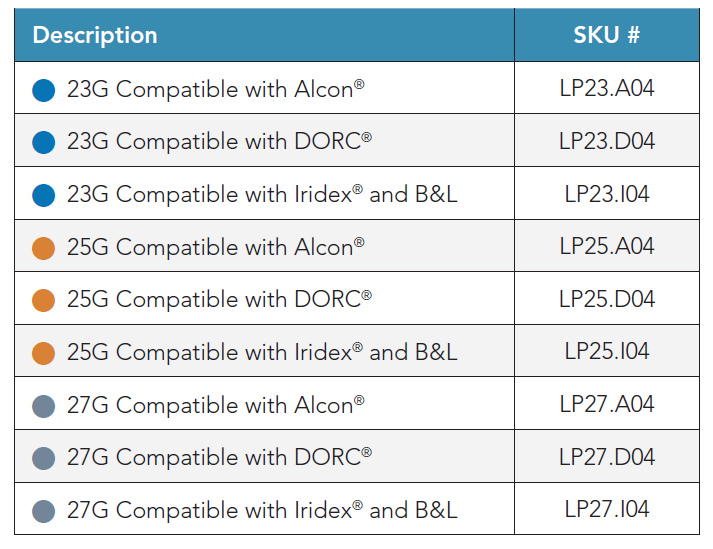Click blue dot beside 23G Iridex and B&L
Screen dimensions: 713x549
tap(43, 195)
